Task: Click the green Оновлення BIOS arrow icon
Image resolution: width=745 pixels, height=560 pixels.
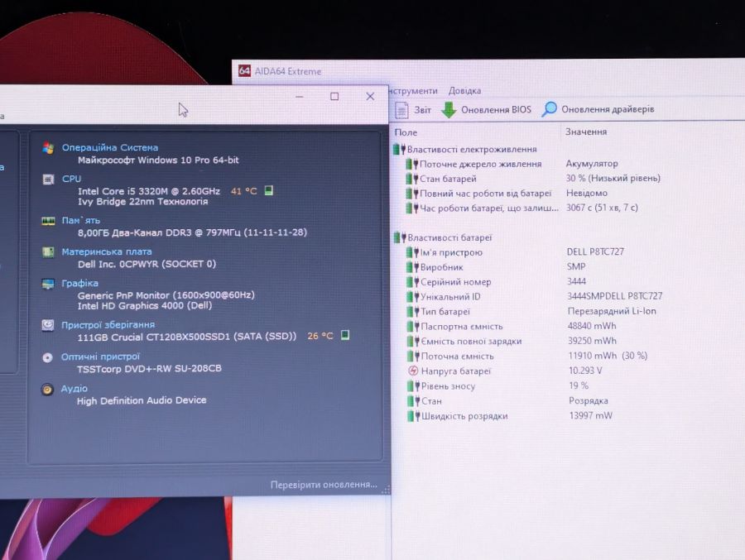Action: tap(448, 110)
